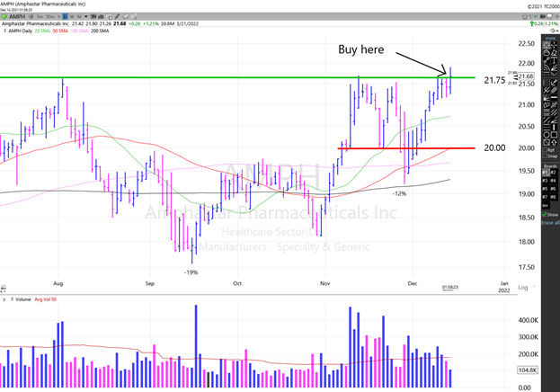Click the scr board button
The height and width of the screenshot is (392, 560).
(546, 206)
